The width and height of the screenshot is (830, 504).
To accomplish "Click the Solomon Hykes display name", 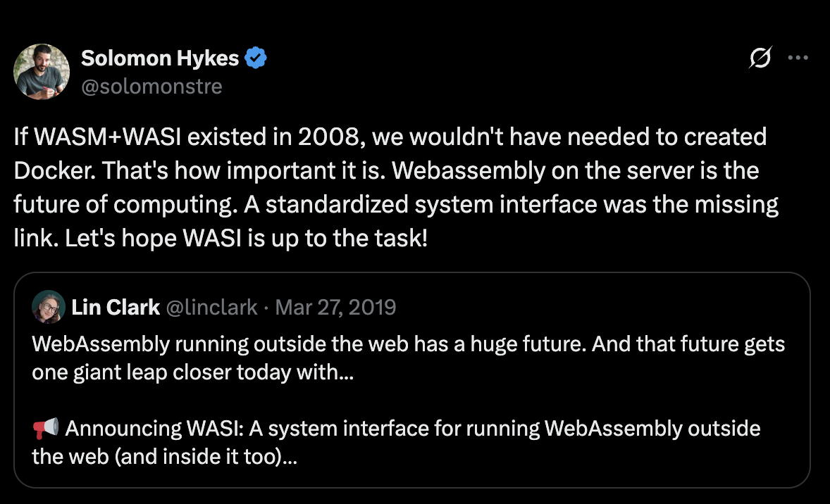I will point(160,58).
